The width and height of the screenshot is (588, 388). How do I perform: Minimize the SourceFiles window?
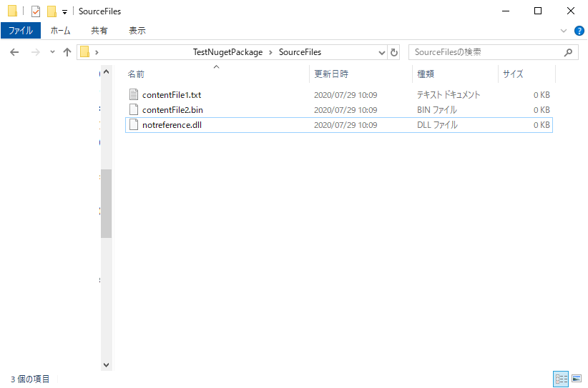(506, 11)
